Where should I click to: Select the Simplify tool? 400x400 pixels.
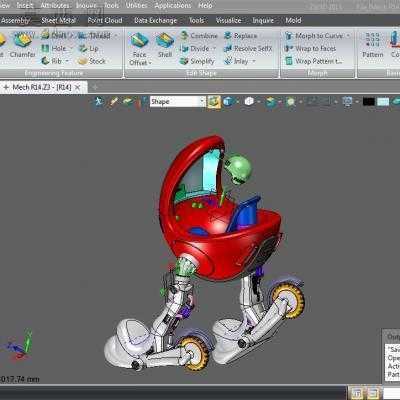coord(197,61)
